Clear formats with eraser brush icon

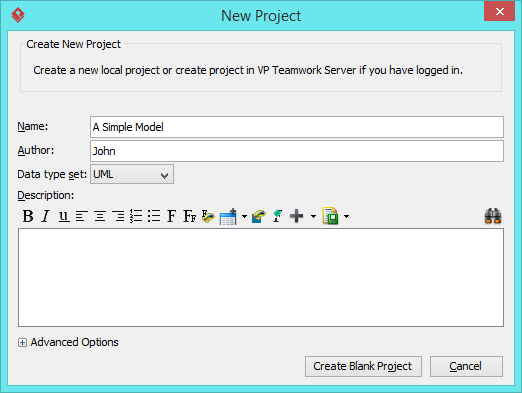pos(277,216)
